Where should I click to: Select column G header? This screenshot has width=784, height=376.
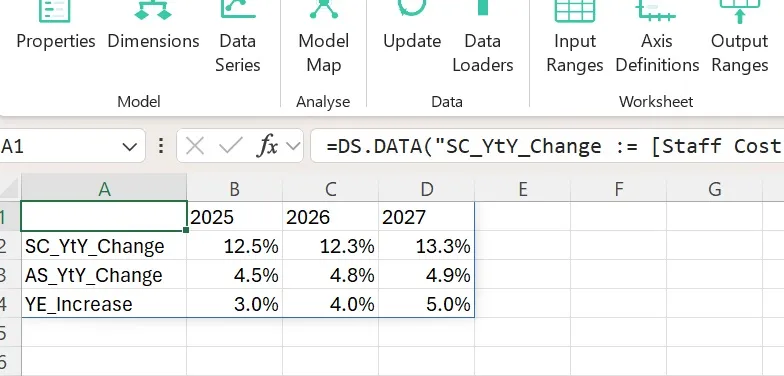714,188
